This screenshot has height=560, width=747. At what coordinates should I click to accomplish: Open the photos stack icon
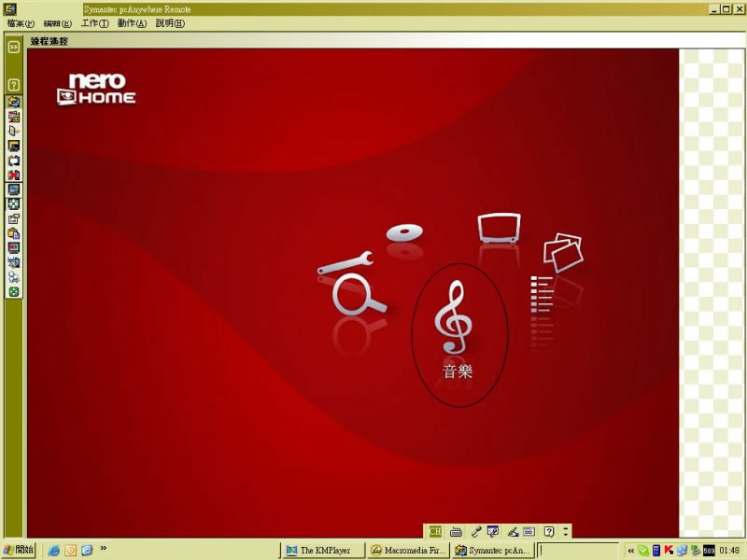point(562,250)
